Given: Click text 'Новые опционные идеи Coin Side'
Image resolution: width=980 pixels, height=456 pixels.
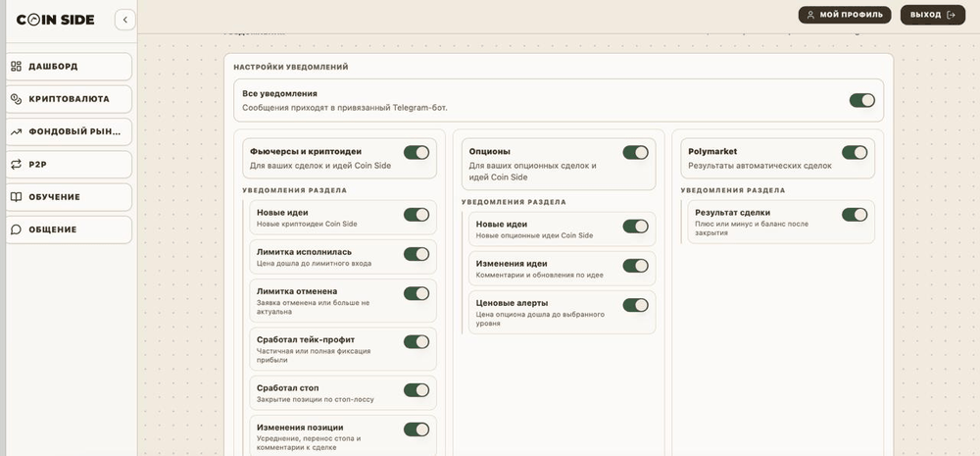Looking at the screenshot, I should pos(534,235).
